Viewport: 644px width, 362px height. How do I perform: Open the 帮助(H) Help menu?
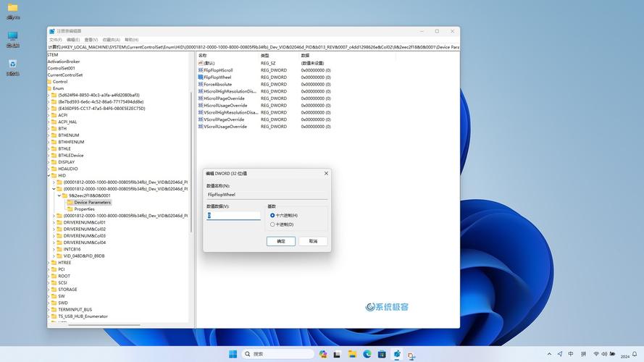(131, 40)
